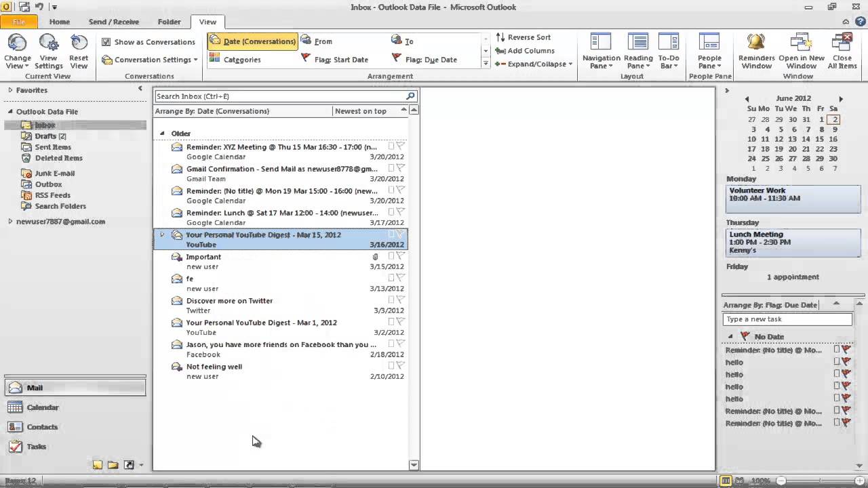Switch to Calendar module
This screenshot has width=868, height=488.
click(x=75, y=407)
